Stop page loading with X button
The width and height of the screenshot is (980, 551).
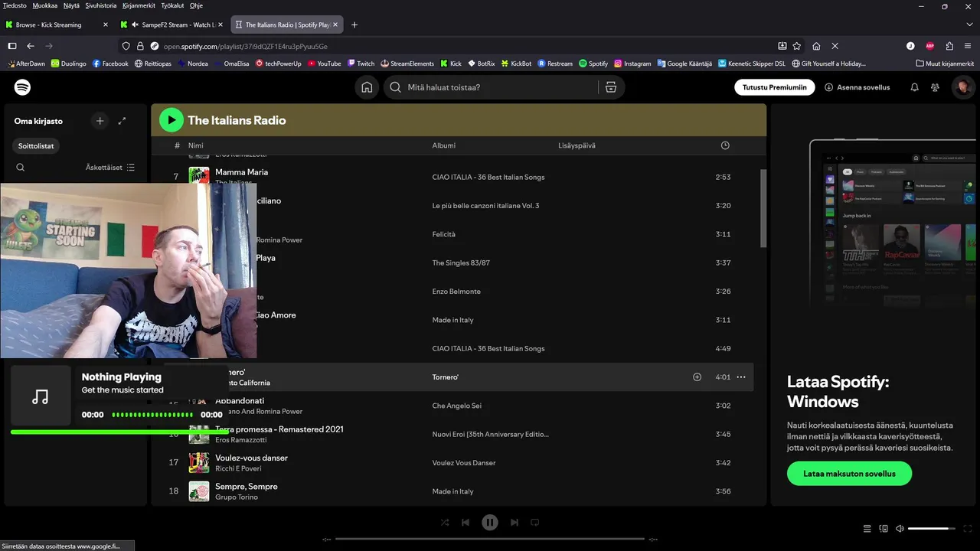pyautogui.click(x=835, y=46)
